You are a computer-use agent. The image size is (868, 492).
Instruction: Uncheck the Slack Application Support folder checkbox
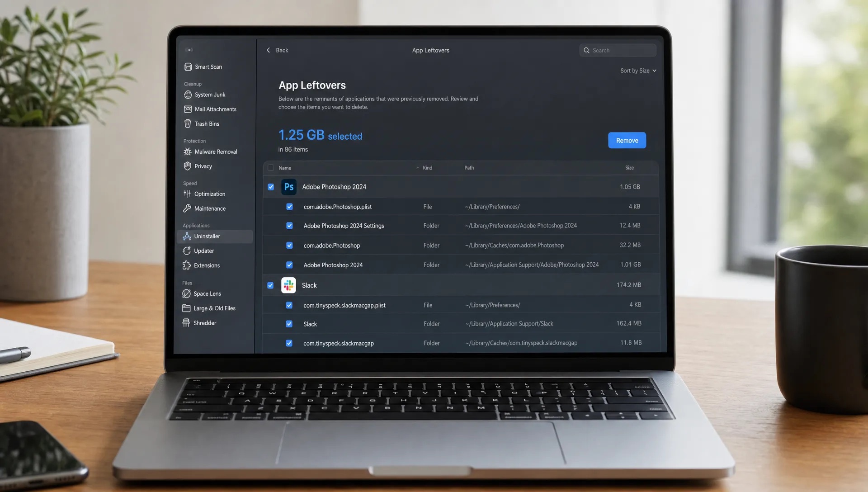(x=289, y=324)
